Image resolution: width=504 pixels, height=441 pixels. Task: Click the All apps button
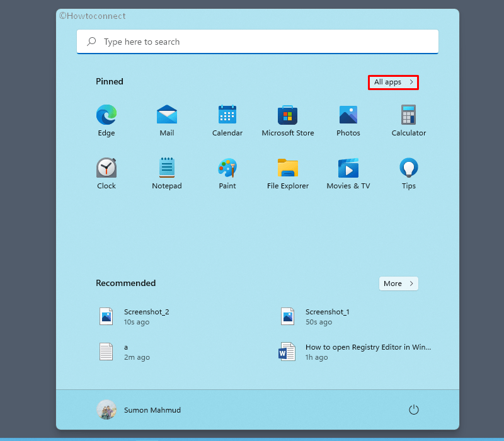pyautogui.click(x=393, y=83)
